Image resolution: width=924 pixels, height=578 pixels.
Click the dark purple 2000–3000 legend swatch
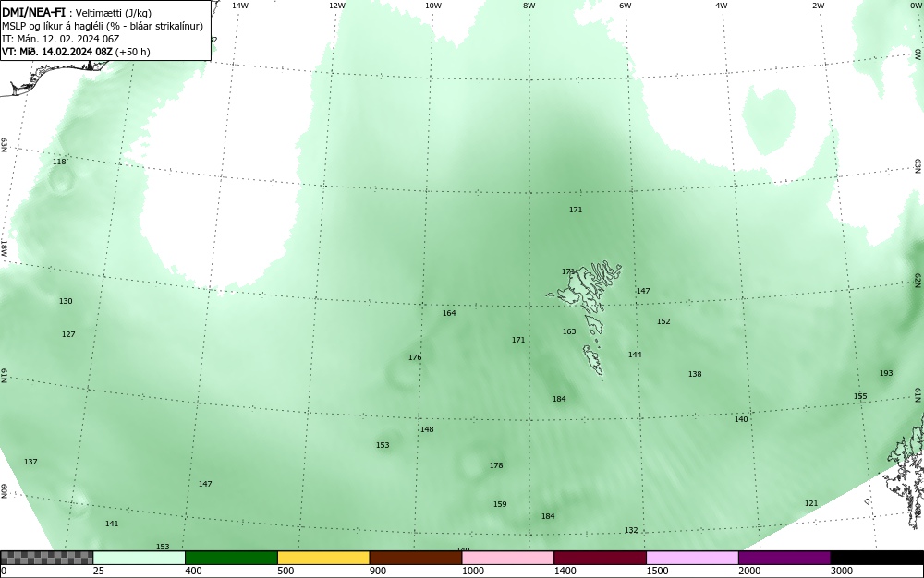click(x=784, y=558)
